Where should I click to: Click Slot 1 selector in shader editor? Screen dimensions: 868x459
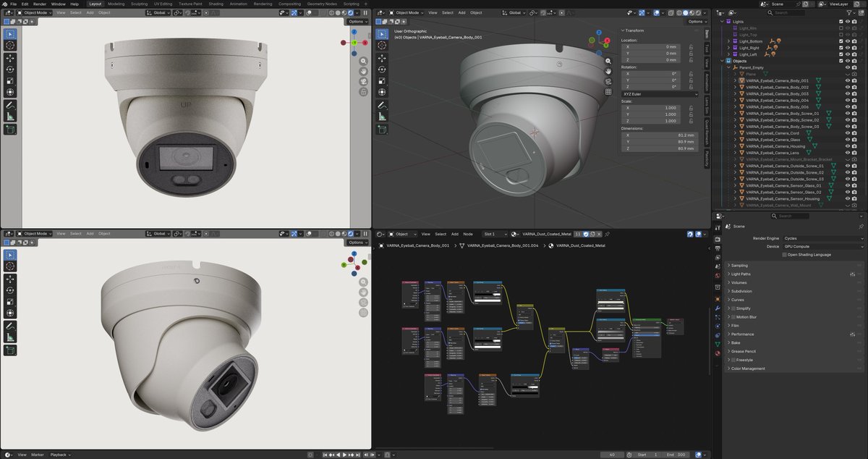[494, 234]
